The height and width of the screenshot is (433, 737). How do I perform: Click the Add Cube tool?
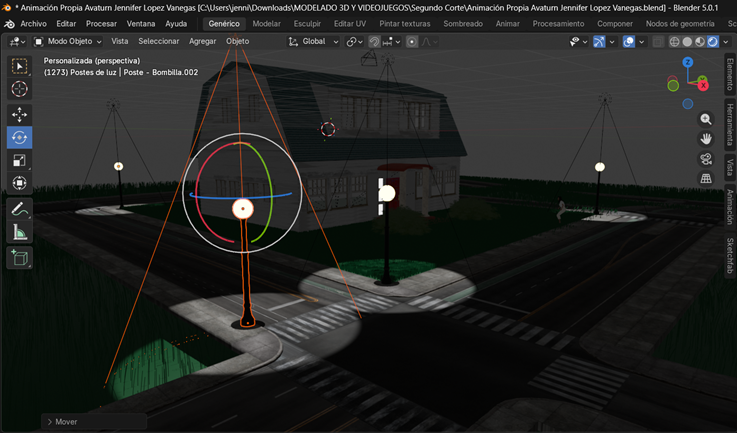click(19, 258)
